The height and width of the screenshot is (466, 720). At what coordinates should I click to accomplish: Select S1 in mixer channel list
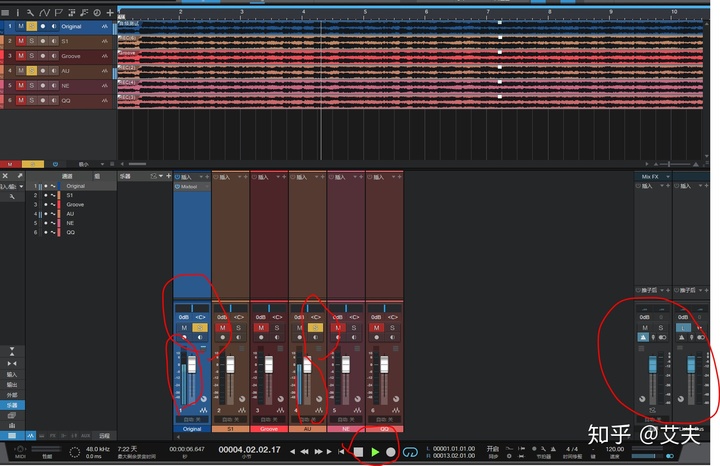click(70, 195)
